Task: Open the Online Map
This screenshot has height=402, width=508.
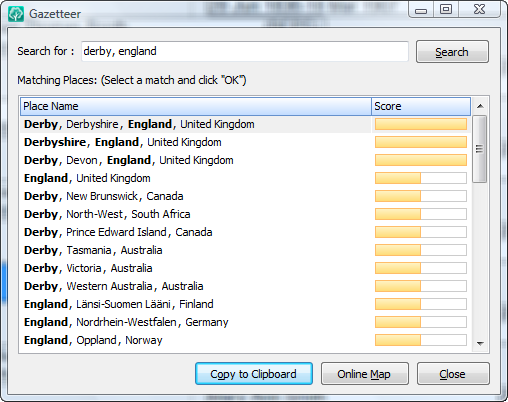Action: pos(365,374)
